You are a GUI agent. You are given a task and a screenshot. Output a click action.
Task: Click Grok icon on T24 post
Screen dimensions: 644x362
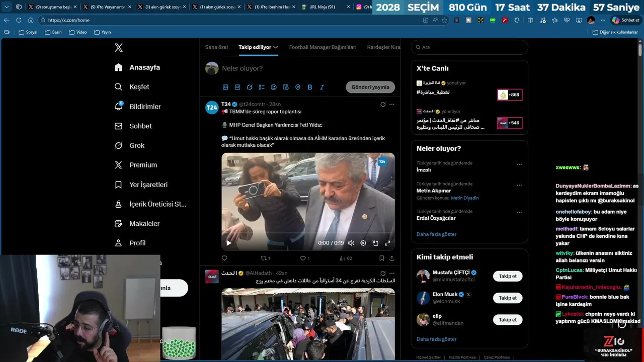point(383,105)
